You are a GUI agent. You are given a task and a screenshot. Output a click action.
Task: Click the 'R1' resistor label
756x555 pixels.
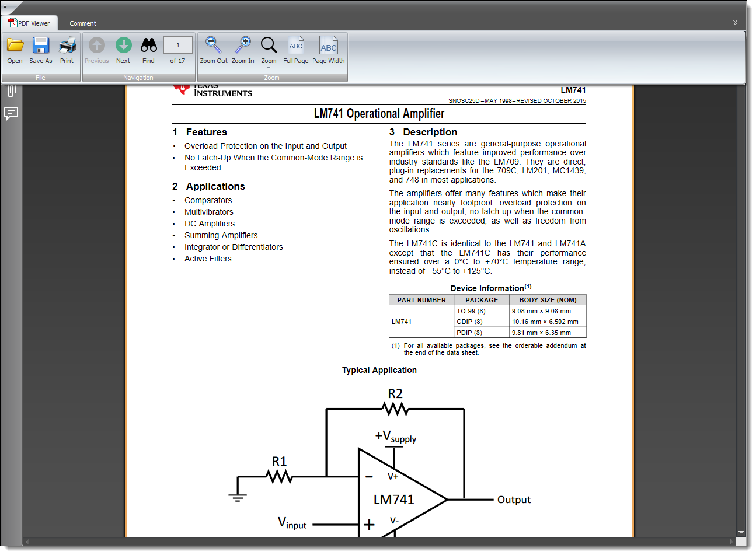[280, 462]
